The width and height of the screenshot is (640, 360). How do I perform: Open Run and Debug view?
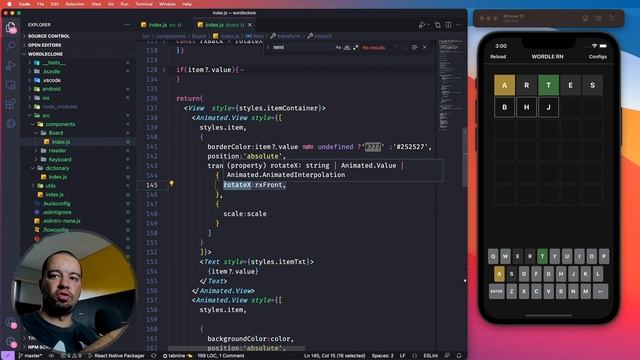(x=11, y=65)
